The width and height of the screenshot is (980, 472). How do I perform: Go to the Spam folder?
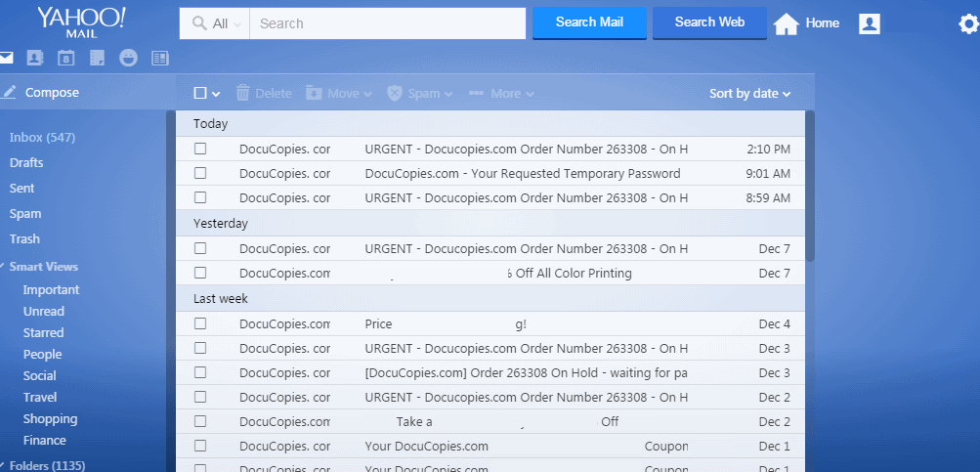25,214
